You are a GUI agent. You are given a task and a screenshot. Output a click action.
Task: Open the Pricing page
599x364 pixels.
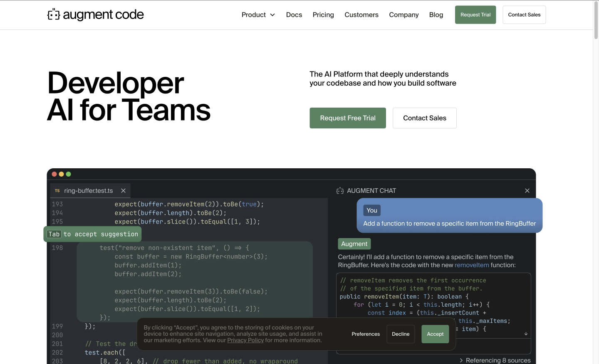tap(323, 15)
